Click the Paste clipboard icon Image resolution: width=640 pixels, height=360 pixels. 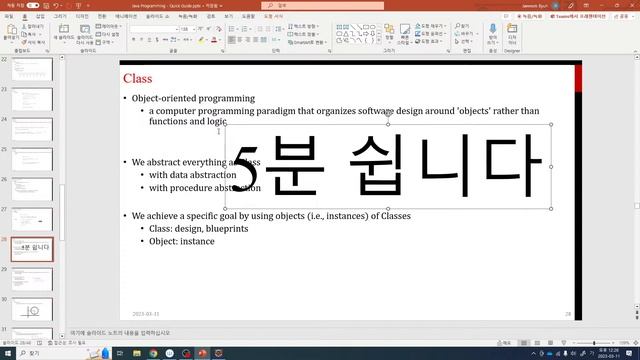pos(11,30)
